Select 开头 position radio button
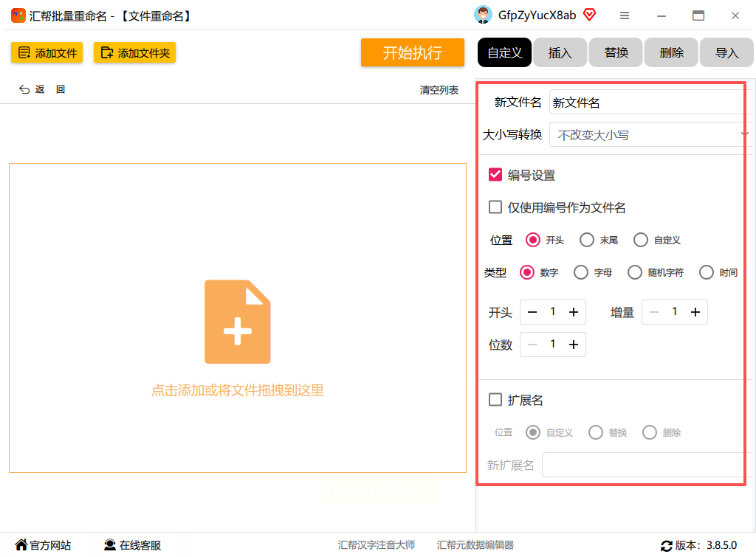Viewport: 756px width, 557px height. pos(533,240)
